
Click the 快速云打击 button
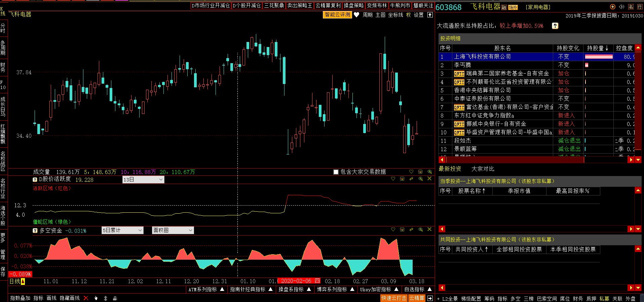[x=393, y=298]
